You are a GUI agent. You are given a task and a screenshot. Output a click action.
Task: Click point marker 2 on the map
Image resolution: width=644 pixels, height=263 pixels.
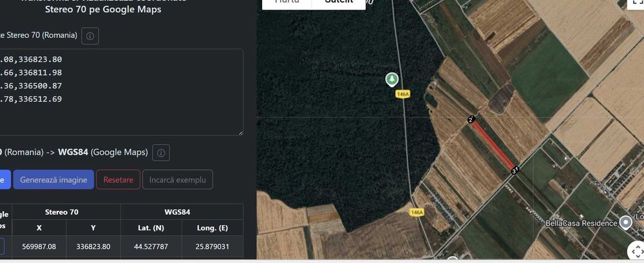pyautogui.click(x=471, y=119)
